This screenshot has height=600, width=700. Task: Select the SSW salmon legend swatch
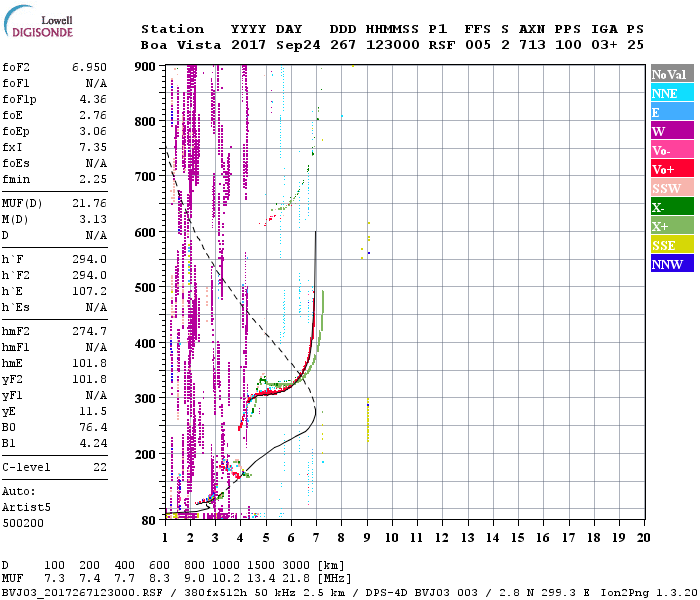pyautogui.click(x=672, y=188)
